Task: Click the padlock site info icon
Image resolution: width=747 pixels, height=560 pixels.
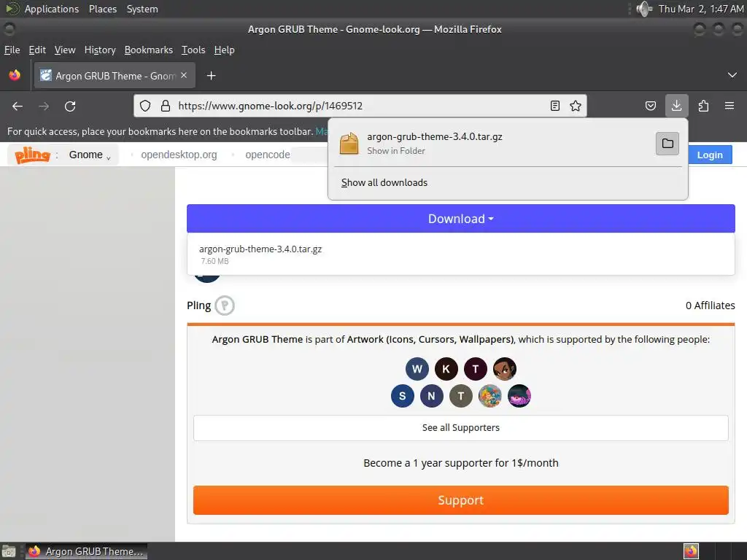Action: 166,106
